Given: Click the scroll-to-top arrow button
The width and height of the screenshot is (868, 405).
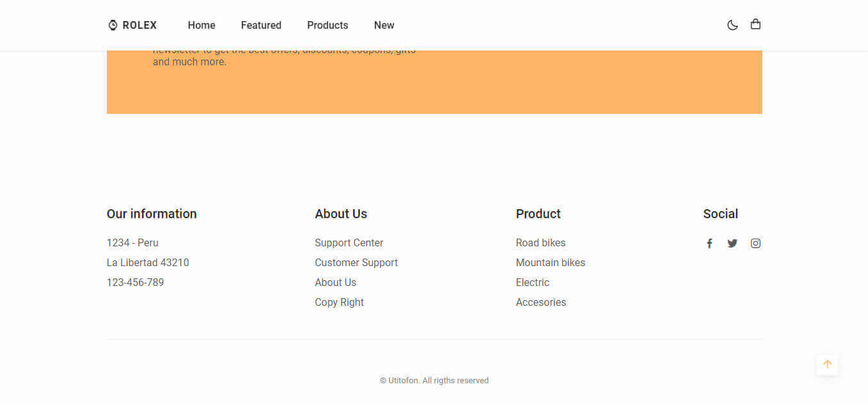Looking at the screenshot, I should [827, 364].
